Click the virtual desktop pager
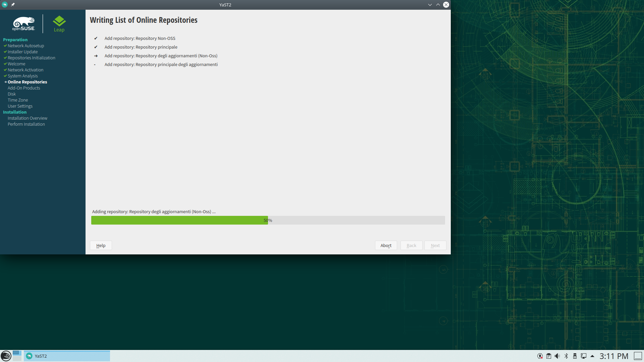 tap(17, 356)
